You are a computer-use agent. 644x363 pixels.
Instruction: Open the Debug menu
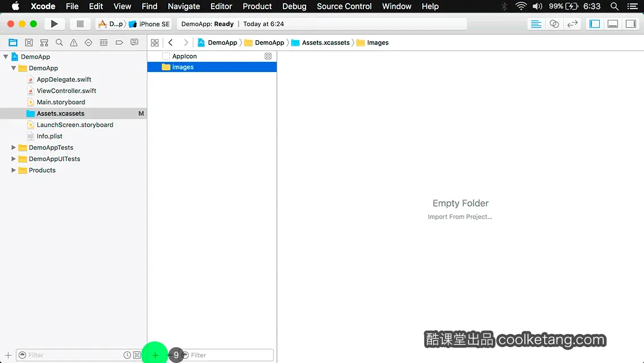tap(294, 6)
